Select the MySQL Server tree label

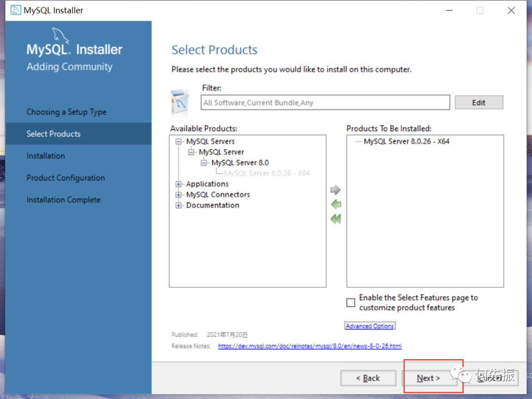coord(221,152)
